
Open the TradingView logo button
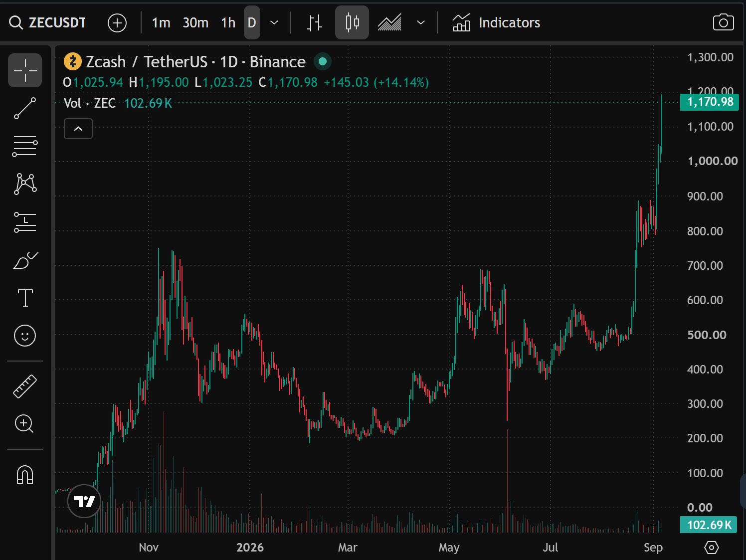[84, 501]
